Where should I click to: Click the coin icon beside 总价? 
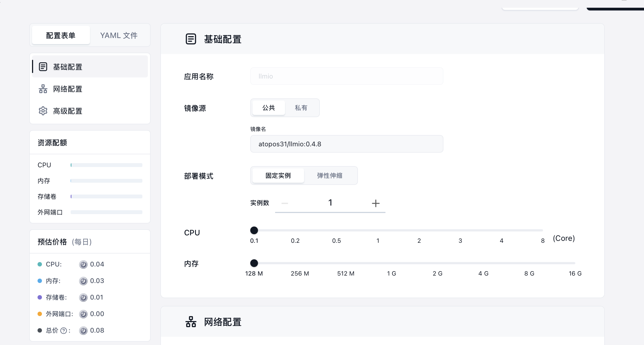(83, 330)
